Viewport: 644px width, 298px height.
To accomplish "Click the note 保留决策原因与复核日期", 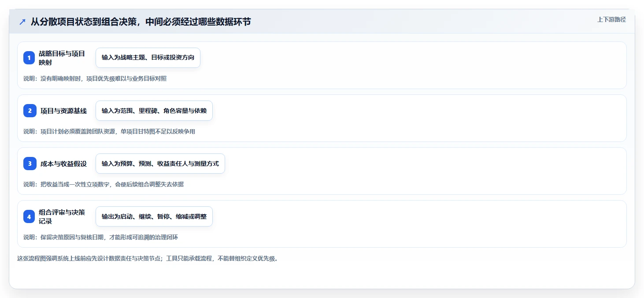I will pos(101,237).
